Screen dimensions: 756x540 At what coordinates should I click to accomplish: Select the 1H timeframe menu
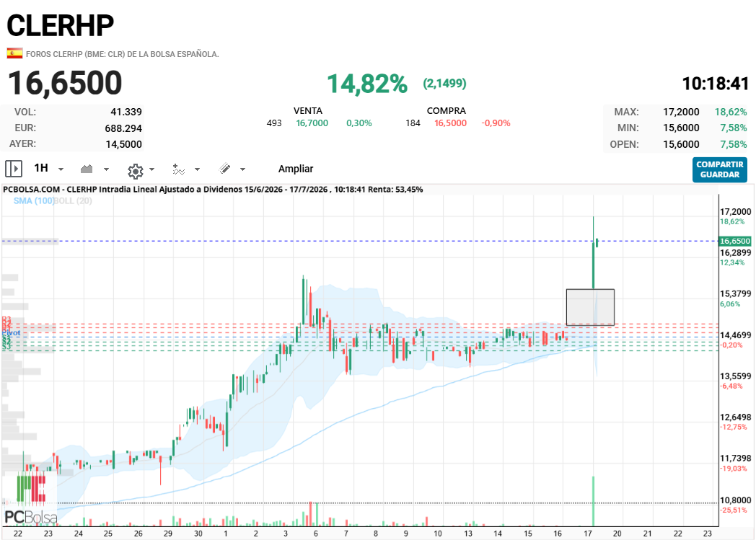(x=41, y=168)
